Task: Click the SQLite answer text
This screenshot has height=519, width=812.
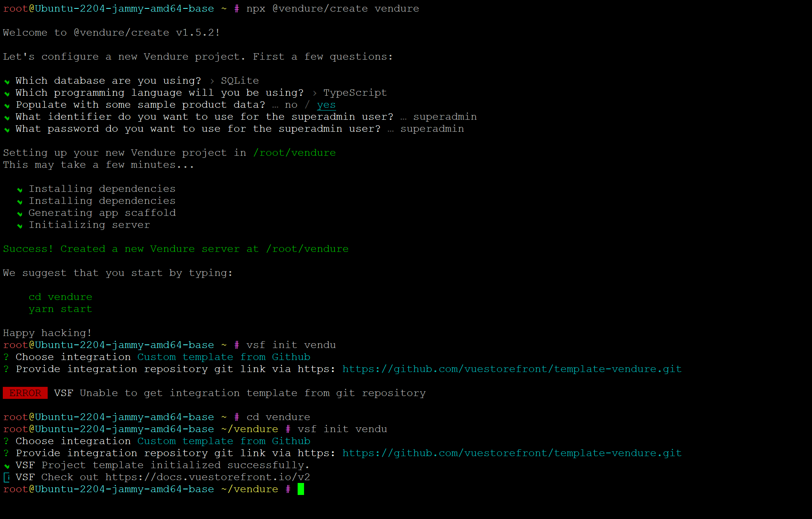Action: point(240,81)
